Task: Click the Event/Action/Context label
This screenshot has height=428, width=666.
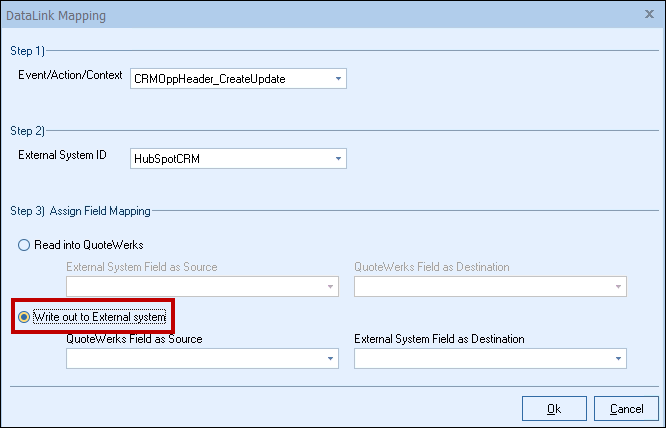Action: coord(70,76)
